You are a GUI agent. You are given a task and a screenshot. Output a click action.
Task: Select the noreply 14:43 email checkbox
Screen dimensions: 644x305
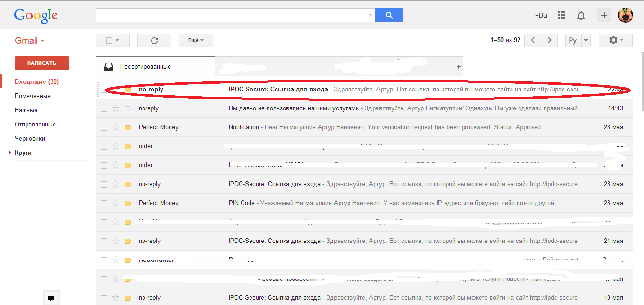point(104,108)
